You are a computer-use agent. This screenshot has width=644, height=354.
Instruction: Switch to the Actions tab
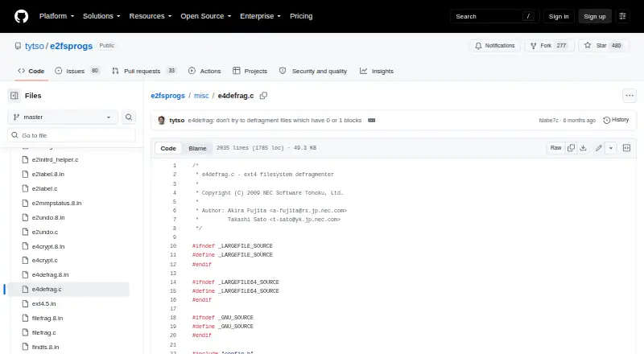[x=204, y=71]
